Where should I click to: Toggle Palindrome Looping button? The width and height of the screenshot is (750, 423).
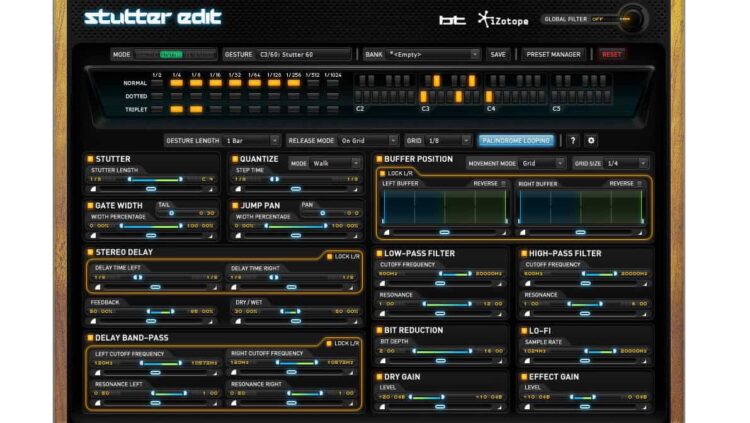tap(516, 141)
